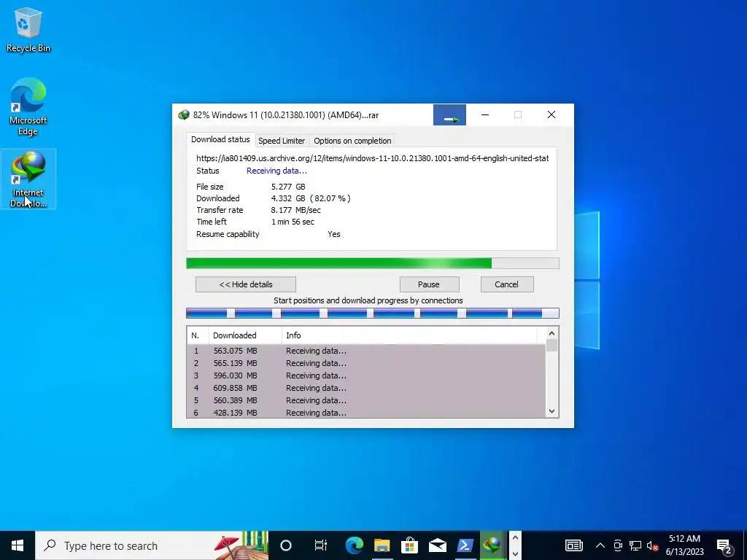Screen dimensions: 747x560
Task: Click the connections progress segment bar
Action: pos(373,313)
